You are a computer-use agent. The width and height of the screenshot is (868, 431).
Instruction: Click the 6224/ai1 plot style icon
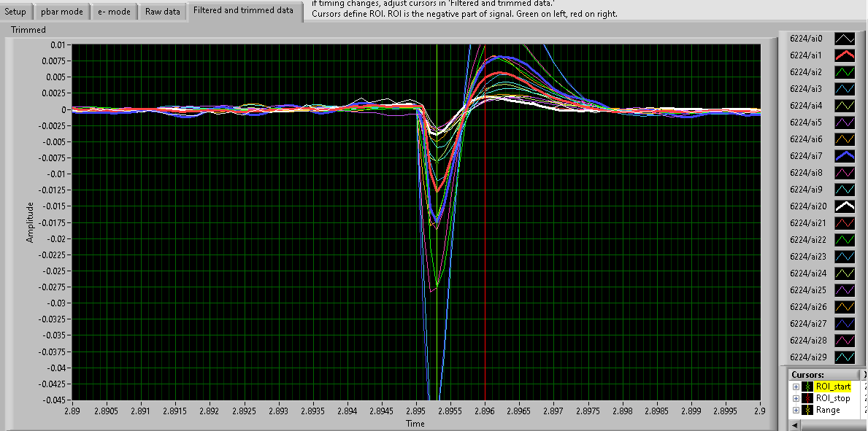click(x=845, y=55)
